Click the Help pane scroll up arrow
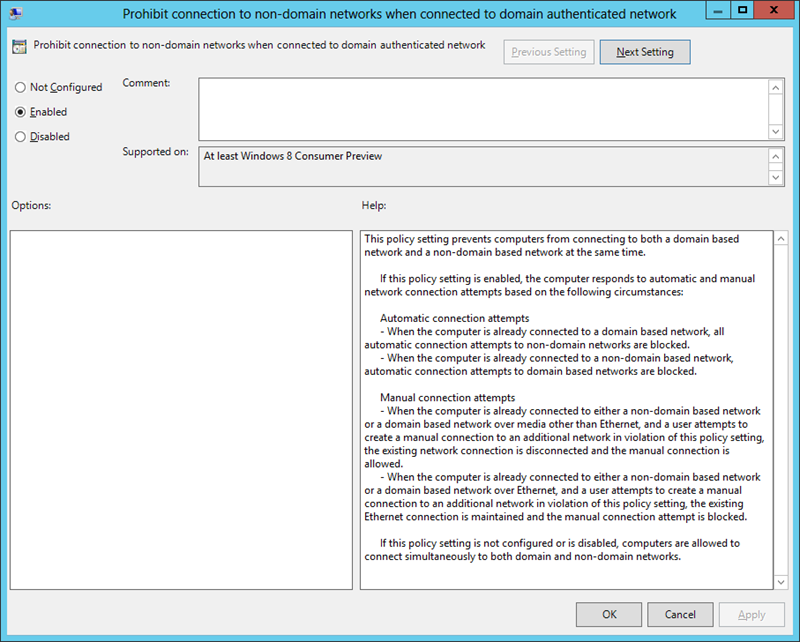800x642 pixels. [780, 240]
